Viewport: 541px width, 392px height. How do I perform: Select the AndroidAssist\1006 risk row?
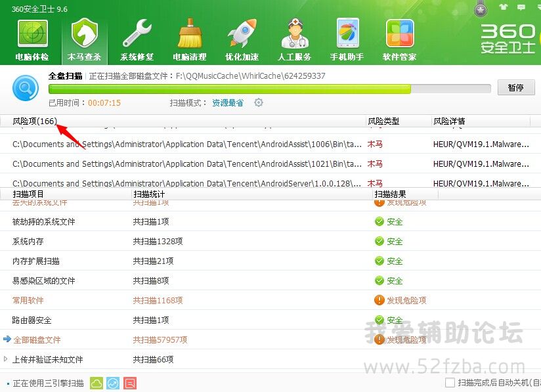point(270,144)
